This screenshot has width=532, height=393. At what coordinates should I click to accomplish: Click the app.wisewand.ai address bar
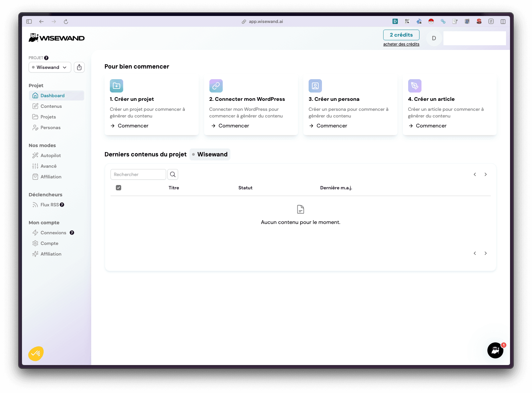click(263, 22)
